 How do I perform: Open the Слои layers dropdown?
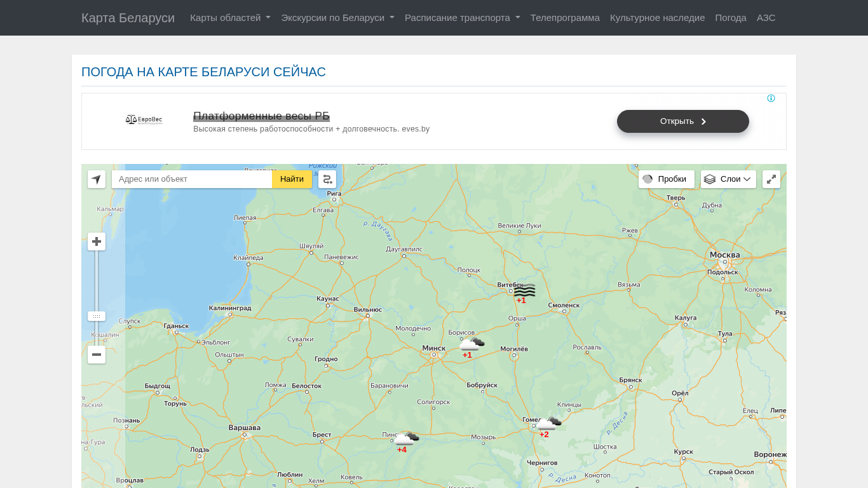point(728,179)
